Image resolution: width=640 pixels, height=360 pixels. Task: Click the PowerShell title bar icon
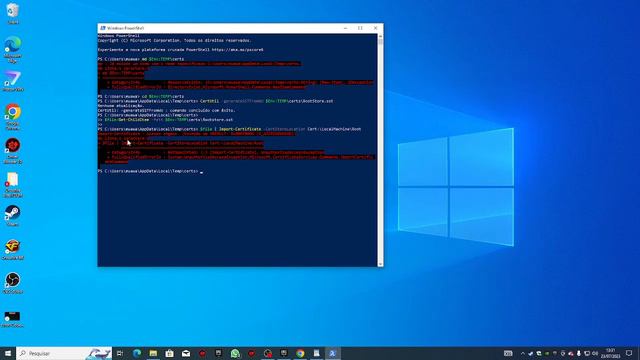click(x=103, y=28)
